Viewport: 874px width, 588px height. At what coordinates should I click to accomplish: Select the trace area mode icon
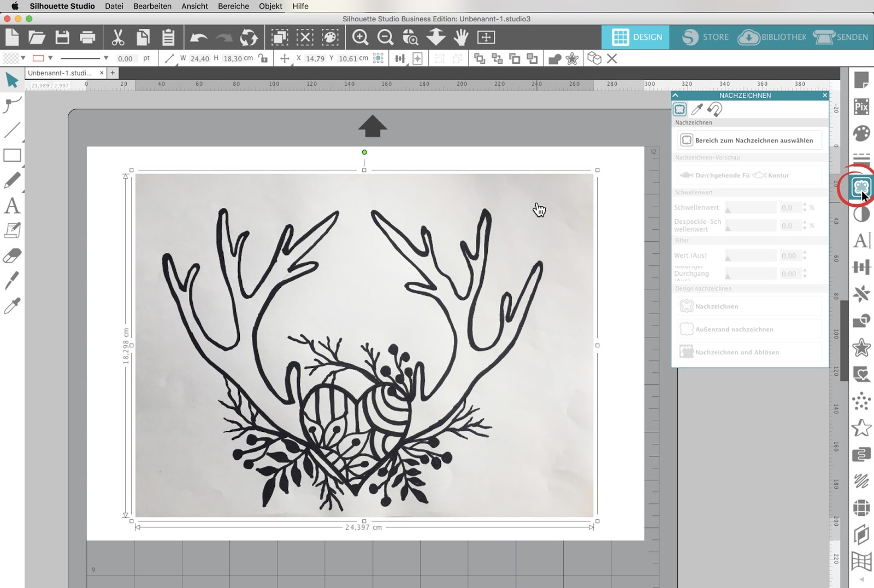pyautogui.click(x=680, y=109)
